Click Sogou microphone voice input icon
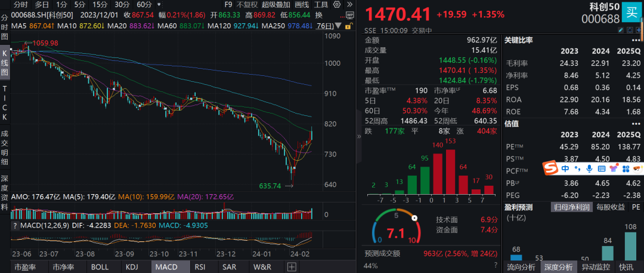The image size is (644, 273). pos(589,168)
